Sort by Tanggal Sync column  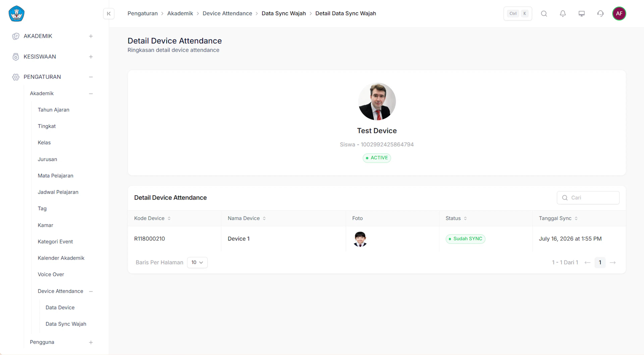(576, 218)
